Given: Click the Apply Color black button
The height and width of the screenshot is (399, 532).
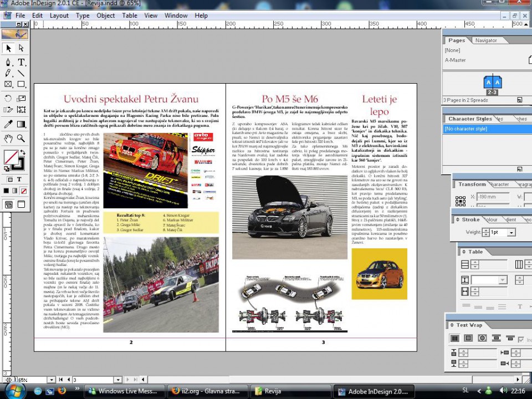Looking at the screenshot, I should 6,191.
